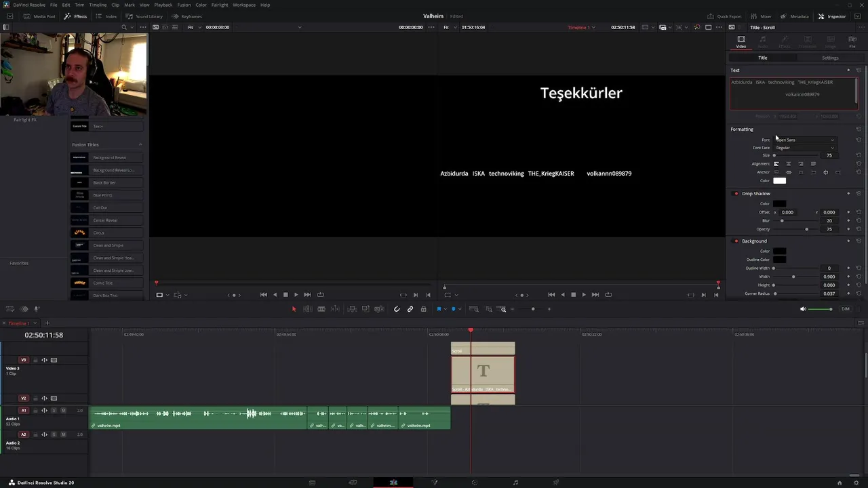The image size is (868, 488).
Task: Set alignment to justify in Formatting
Action: point(813,164)
